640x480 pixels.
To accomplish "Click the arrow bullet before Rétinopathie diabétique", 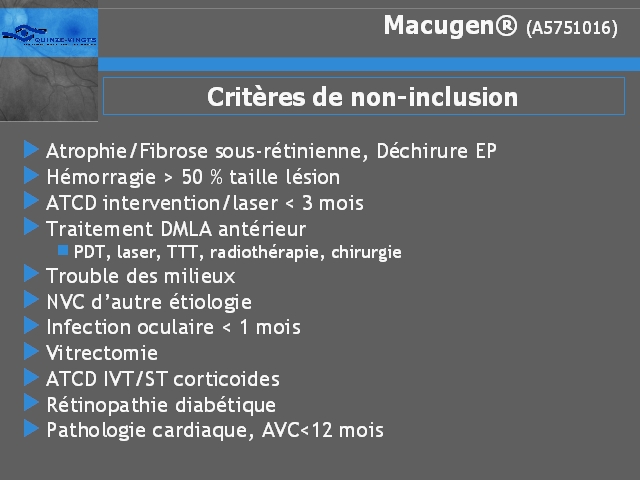I will point(31,403).
